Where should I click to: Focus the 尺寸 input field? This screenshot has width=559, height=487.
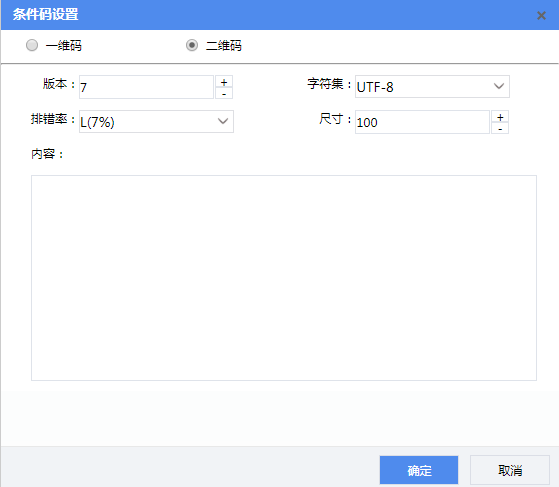coord(422,122)
